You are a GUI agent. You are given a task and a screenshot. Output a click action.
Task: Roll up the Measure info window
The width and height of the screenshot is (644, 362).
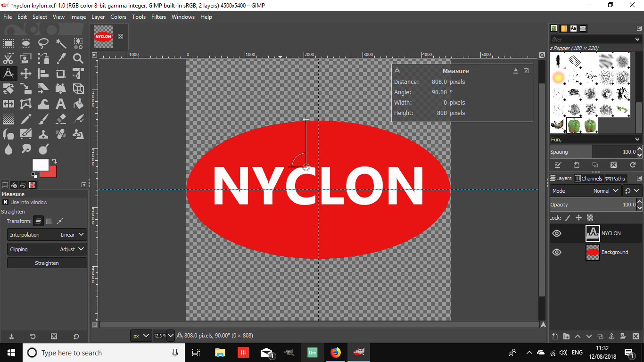(516, 71)
